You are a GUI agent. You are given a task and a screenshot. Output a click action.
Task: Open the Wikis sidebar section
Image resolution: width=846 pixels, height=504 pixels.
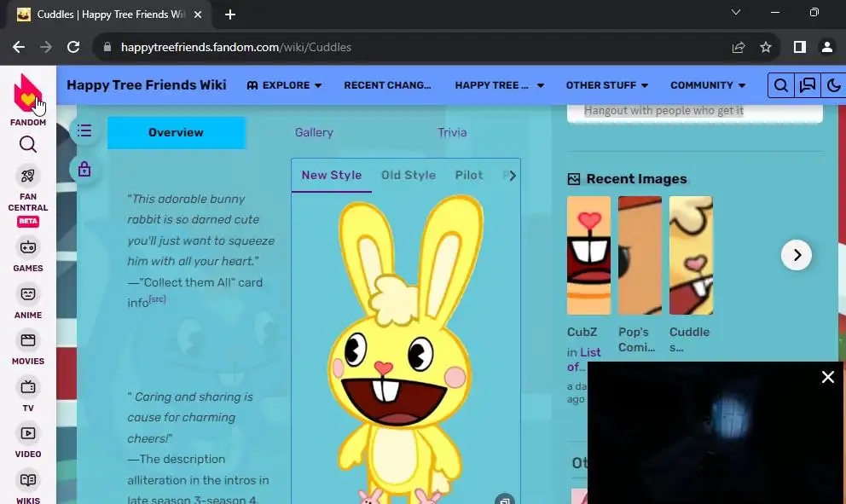pos(28,487)
